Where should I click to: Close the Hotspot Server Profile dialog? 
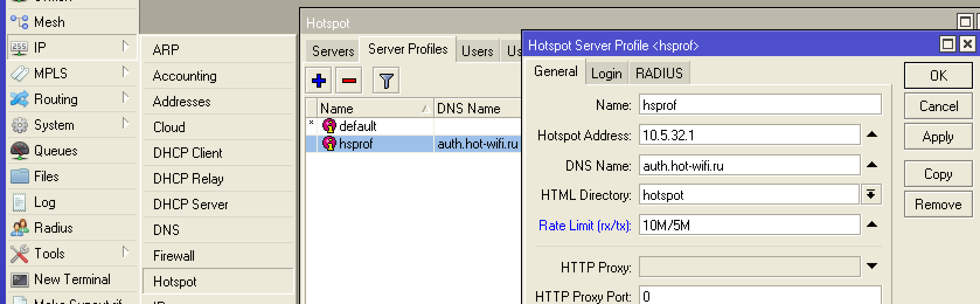tap(967, 44)
